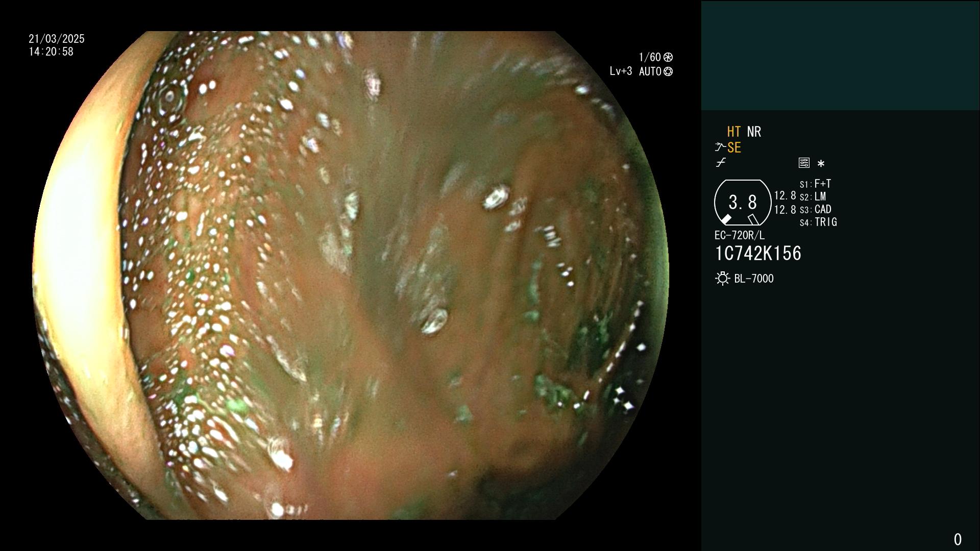
Task: Click the blank teal panel at top right
Action: 840,55
